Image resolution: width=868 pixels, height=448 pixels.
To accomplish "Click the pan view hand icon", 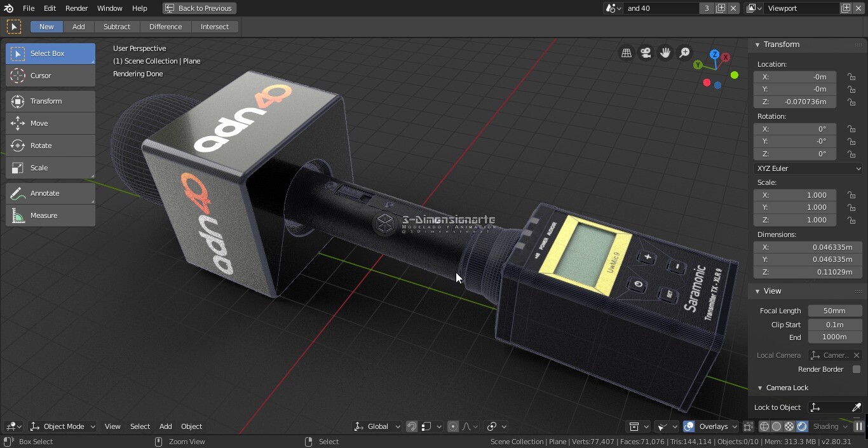I will 665,53.
